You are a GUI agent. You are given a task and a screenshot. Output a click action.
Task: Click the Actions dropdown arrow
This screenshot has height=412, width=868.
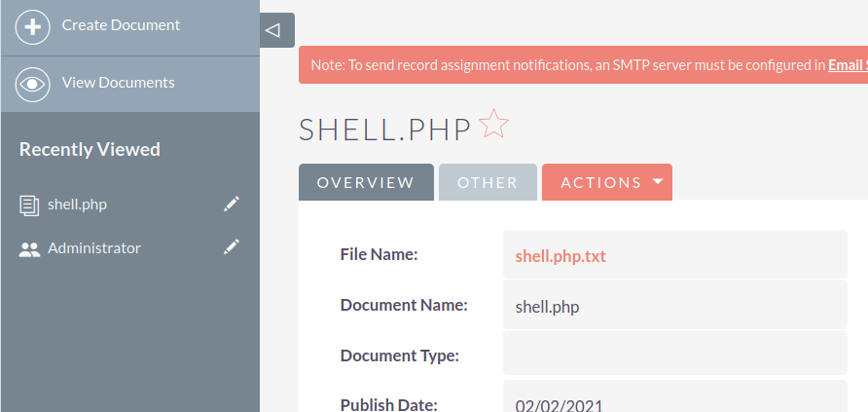(x=658, y=182)
